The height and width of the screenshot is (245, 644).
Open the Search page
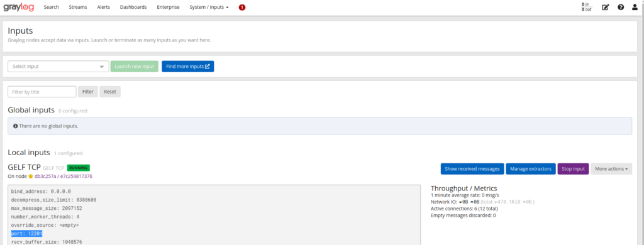pyautogui.click(x=52, y=7)
